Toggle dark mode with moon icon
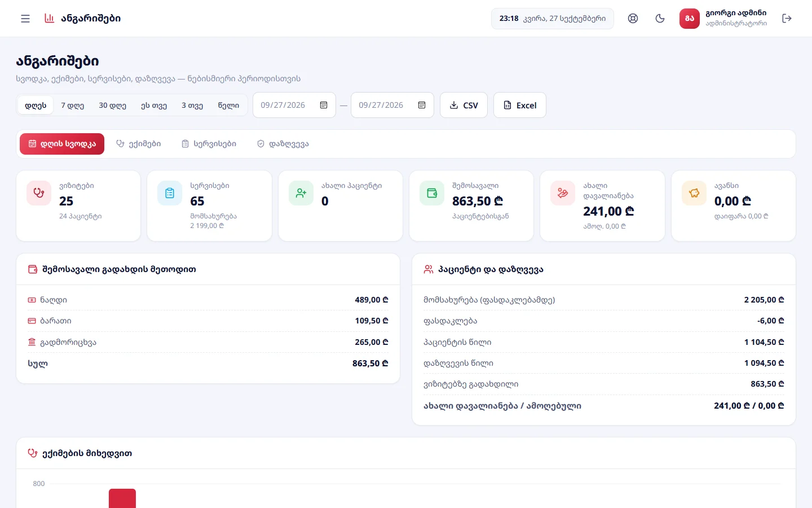Viewport: 812px width, 508px height. click(x=660, y=19)
